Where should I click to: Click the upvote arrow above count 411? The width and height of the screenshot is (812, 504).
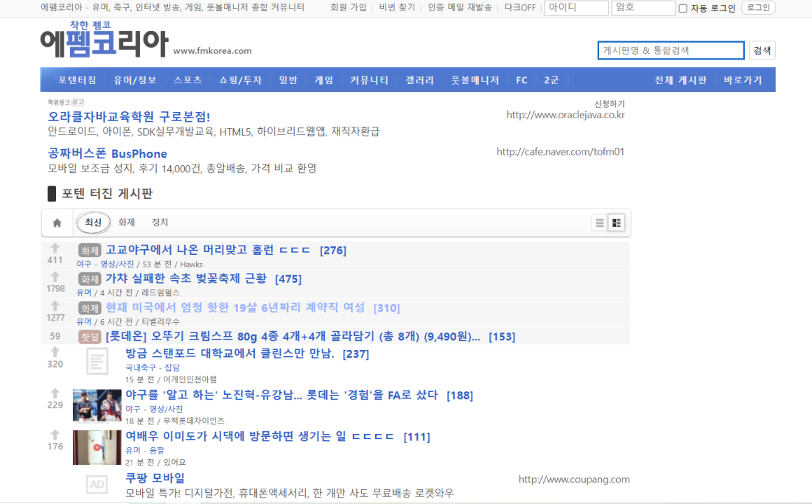[55, 246]
